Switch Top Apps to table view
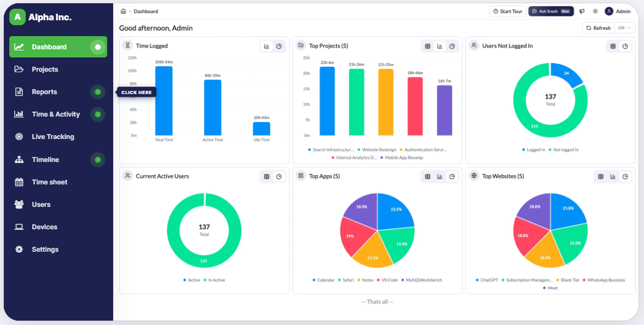Screen dimensions: 644x325 (428, 177)
